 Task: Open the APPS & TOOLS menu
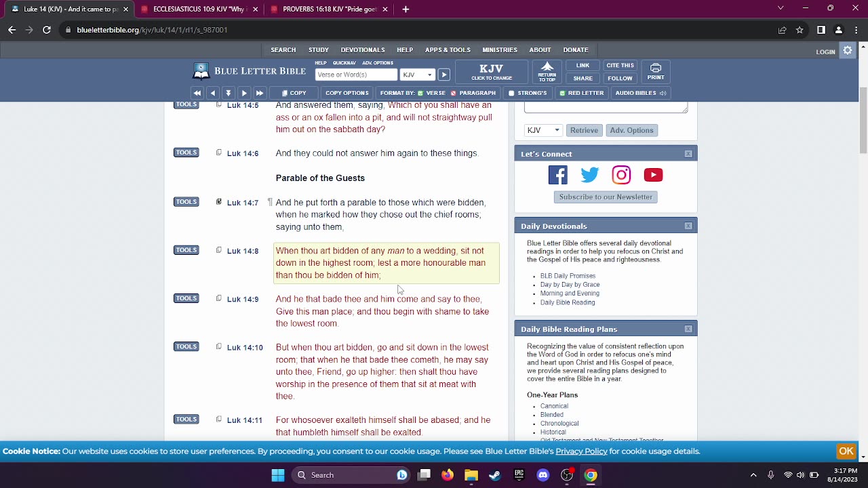point(448,50)
